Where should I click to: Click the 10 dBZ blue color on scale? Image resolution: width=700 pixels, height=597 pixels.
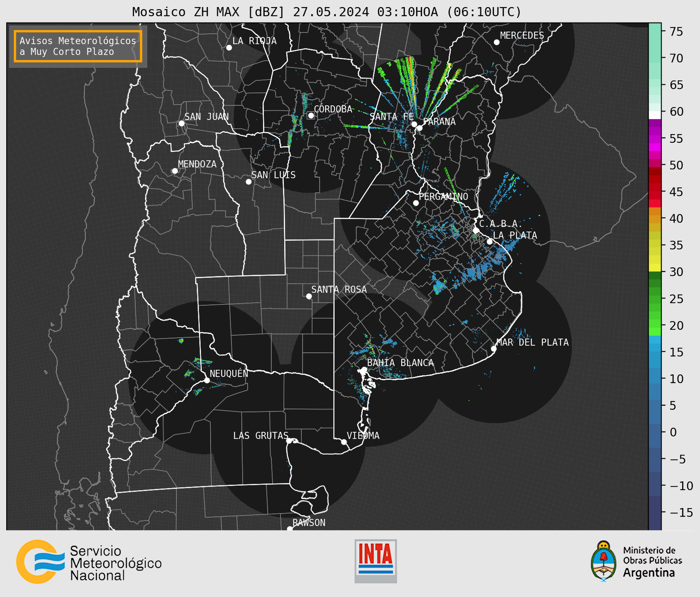655,379
